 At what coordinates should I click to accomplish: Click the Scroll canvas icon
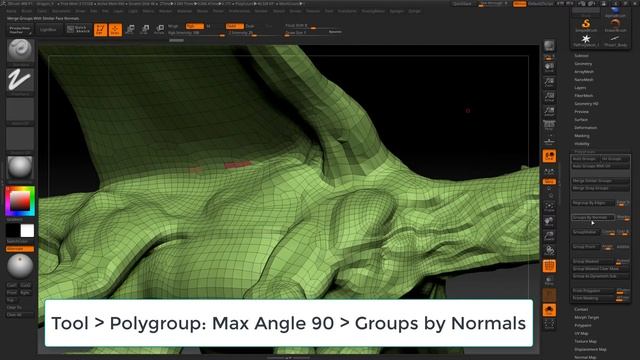pos(549,67)
